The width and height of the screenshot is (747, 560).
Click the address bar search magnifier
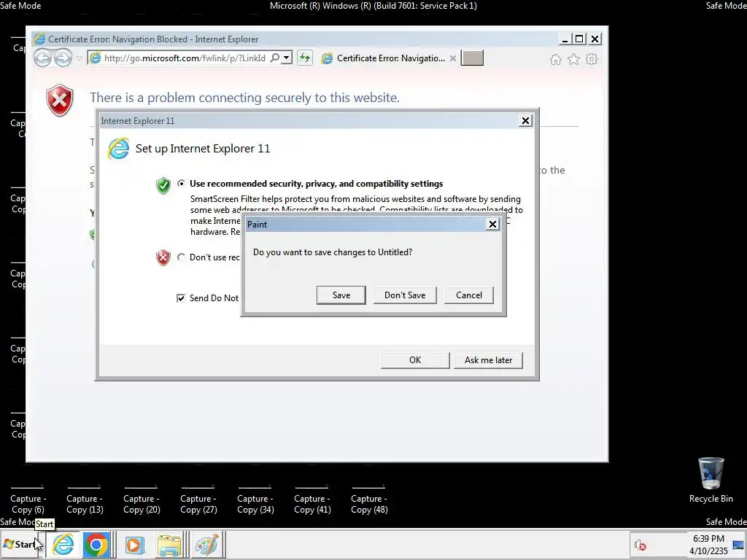tap(275, 58)
